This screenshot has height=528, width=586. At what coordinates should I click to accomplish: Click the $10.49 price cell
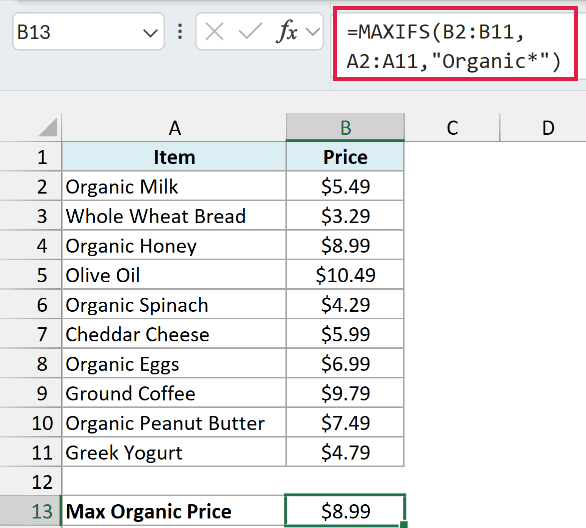click(345, 275)
